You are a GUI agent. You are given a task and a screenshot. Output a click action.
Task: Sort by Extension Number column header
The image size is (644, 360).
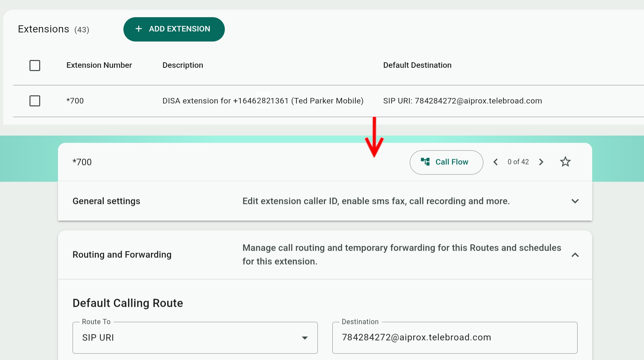click(x=99, y=65)
